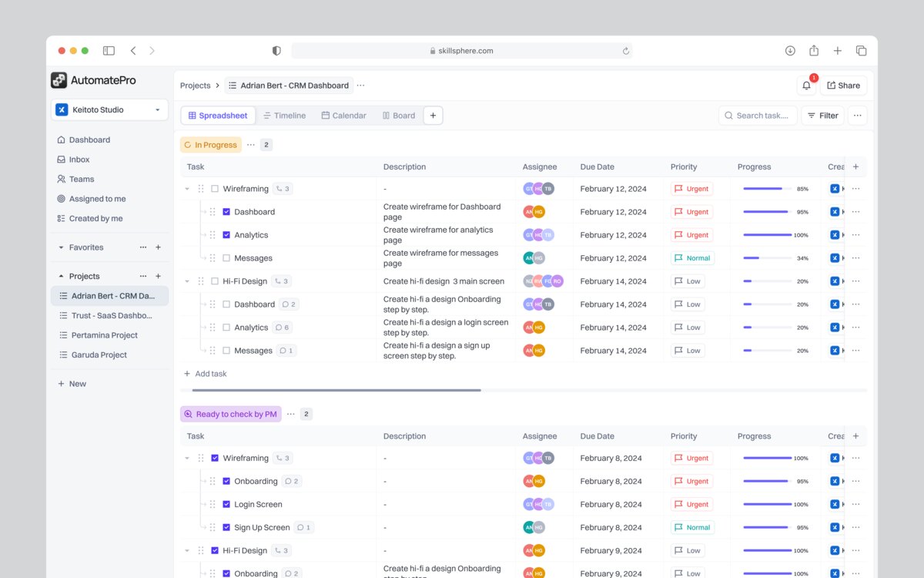Open the notifications bell icon
The image size is (924, 578).
click(x=806, y=86)
